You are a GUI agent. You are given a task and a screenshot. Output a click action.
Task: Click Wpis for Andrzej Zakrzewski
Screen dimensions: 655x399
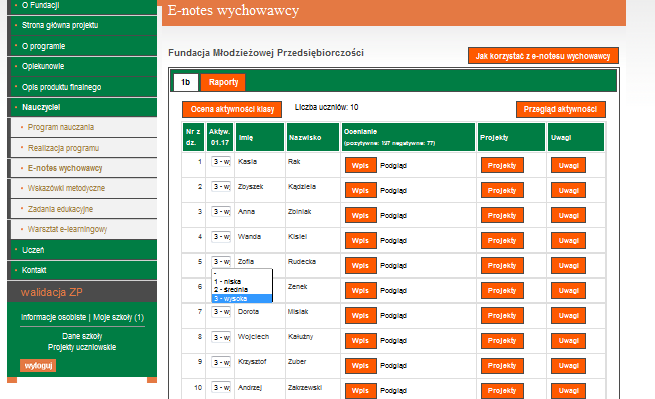361,391
